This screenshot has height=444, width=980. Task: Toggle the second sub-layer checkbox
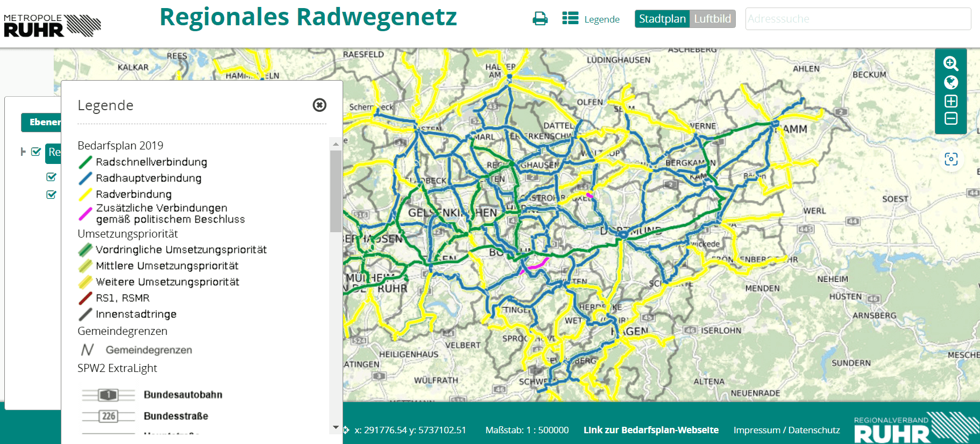point(52,195)
